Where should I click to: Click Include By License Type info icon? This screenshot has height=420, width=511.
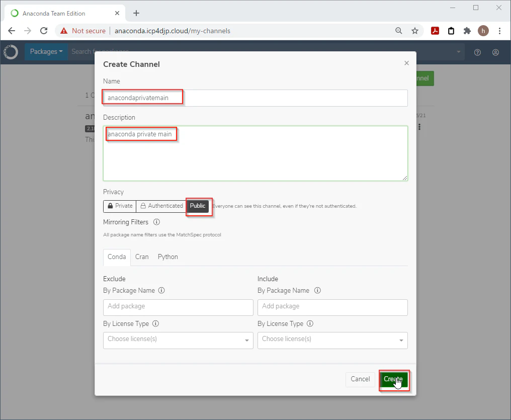point(310,323)
